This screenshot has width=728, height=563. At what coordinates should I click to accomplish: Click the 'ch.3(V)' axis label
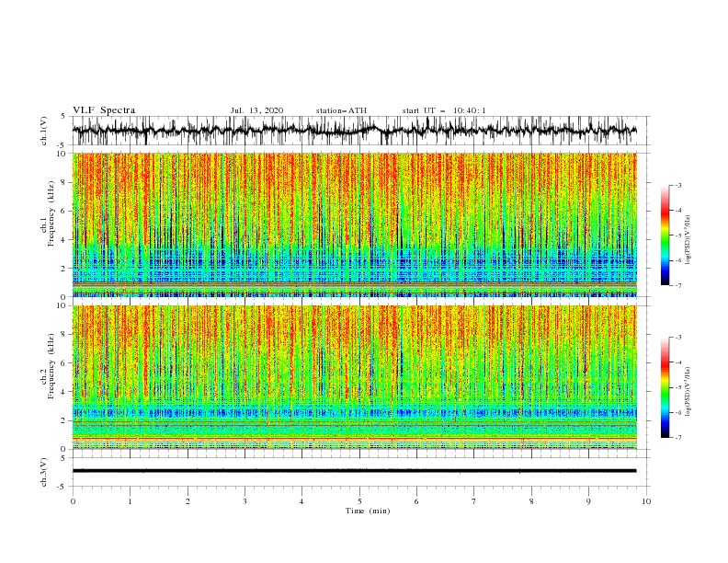pos(44,472)
